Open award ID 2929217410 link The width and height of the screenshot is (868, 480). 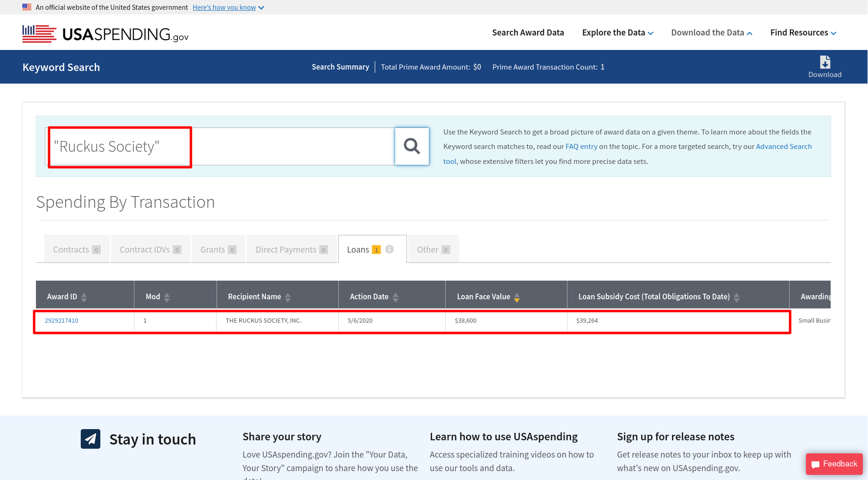point(62,321)
